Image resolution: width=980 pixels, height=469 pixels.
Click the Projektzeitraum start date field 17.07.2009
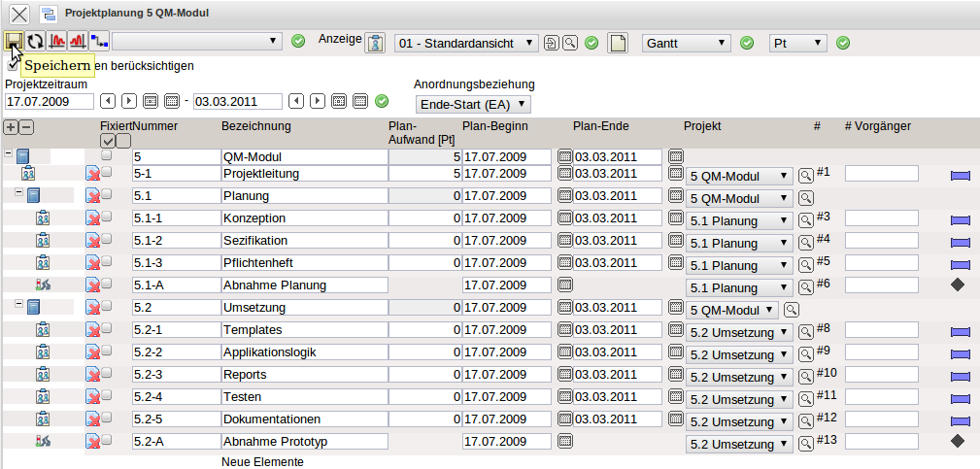pos(50,101)
